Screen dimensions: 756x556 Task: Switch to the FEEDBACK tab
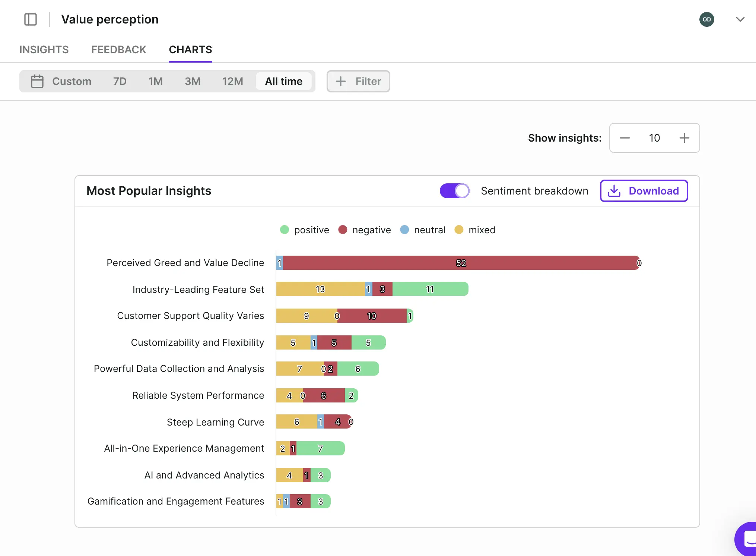pyautogui.click(x=118, y=49)
